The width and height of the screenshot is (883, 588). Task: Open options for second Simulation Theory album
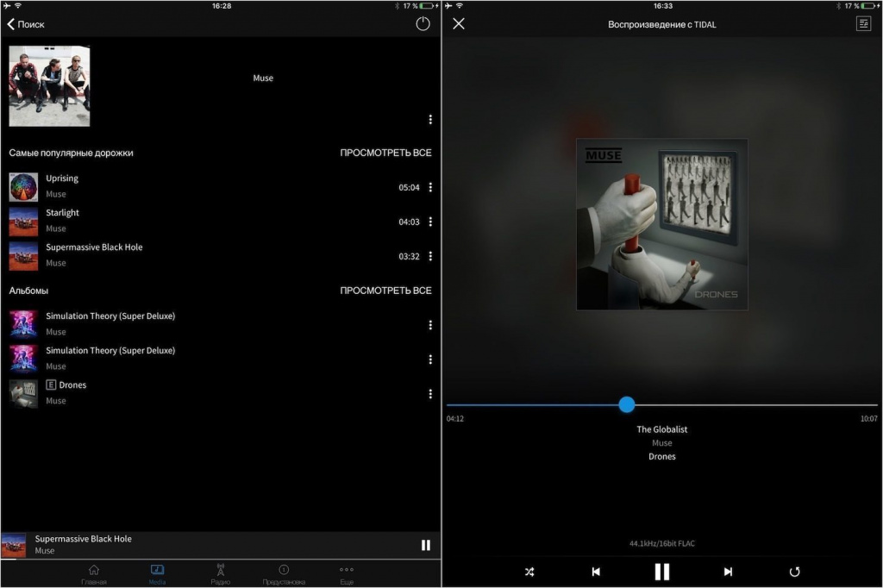430,360
